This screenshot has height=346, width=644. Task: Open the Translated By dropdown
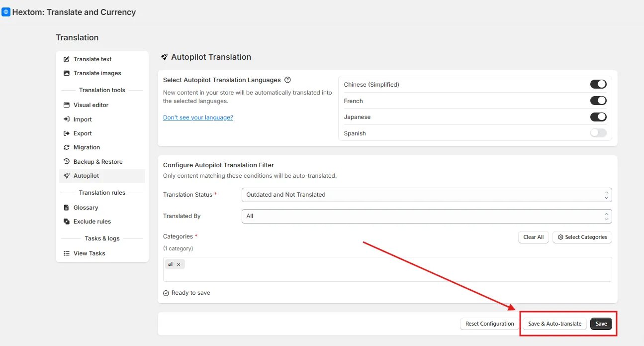tap(427, 216)
